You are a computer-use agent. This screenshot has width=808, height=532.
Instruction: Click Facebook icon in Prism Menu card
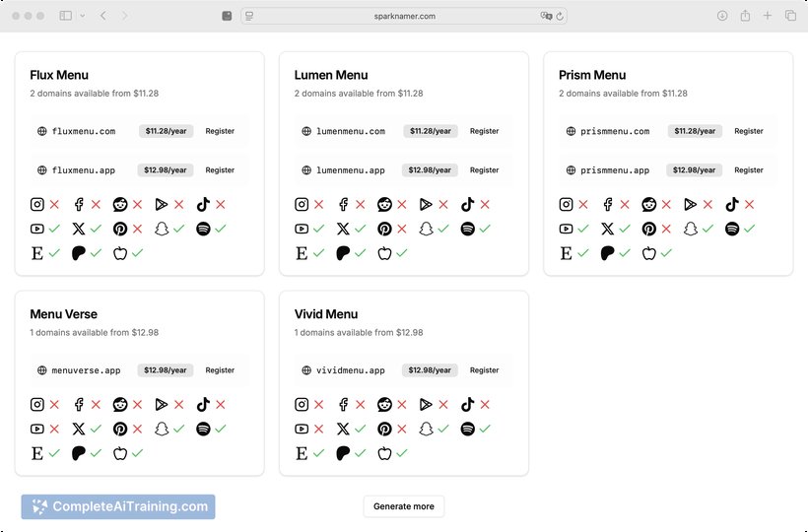coord(608,205)
